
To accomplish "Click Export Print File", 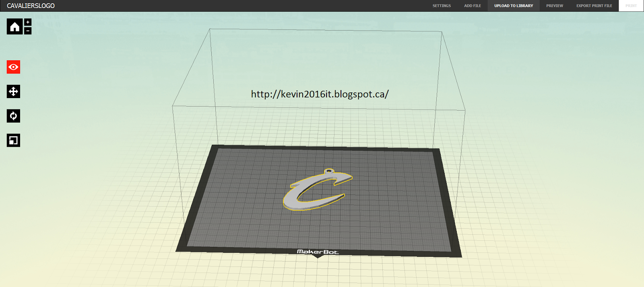I will [x=594, y=6].
